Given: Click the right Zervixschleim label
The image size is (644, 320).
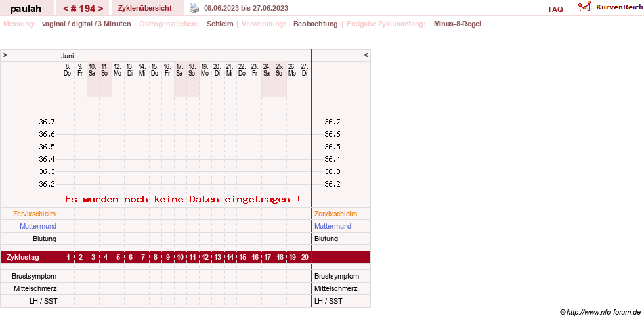Looking at the screenshot, I should click(335, 214).
